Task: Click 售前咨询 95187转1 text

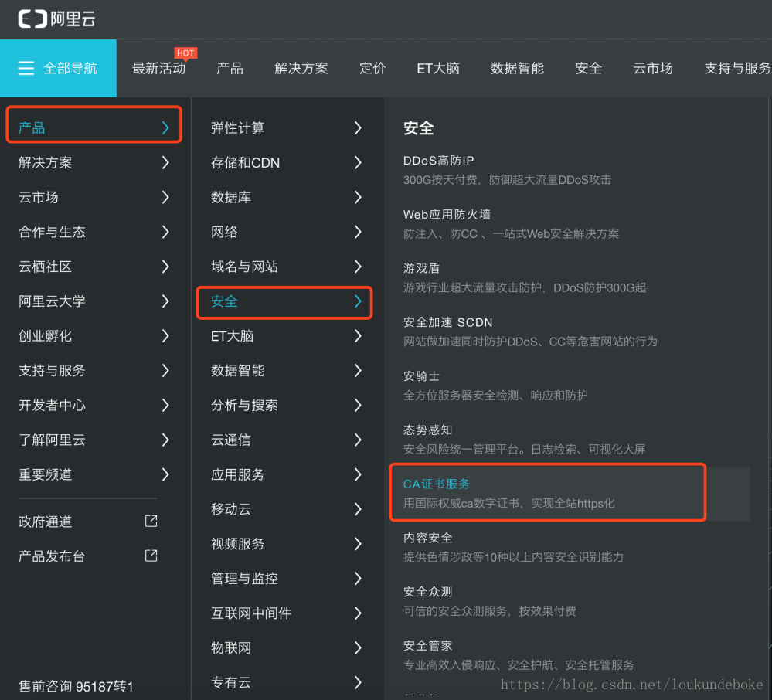Action: coord(76,687)
